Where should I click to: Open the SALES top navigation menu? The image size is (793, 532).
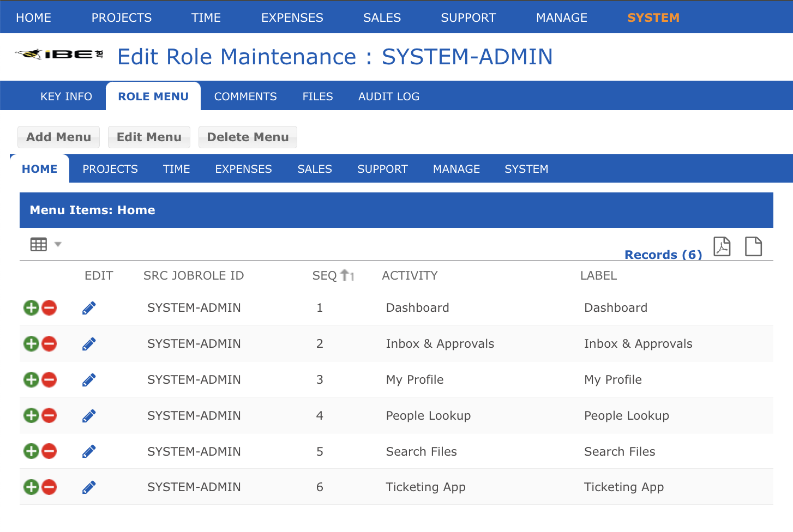(x=382, y=17)
